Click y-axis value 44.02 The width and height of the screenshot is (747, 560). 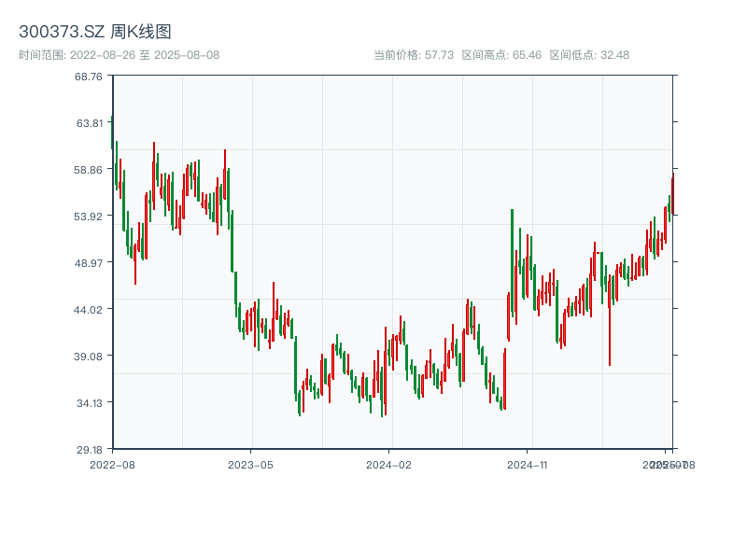pyautogui.click(x=88, y=310)
